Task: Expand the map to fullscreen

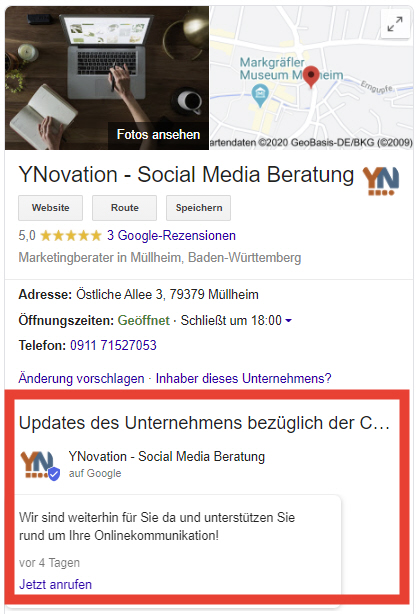Action: (x=395, y=24)
